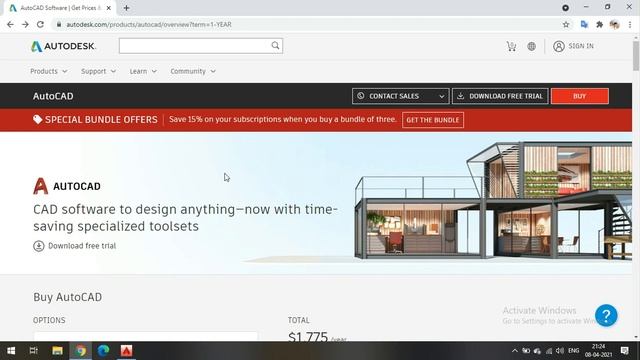
Task: Click the Download free trial link
Action: (82, 246)
